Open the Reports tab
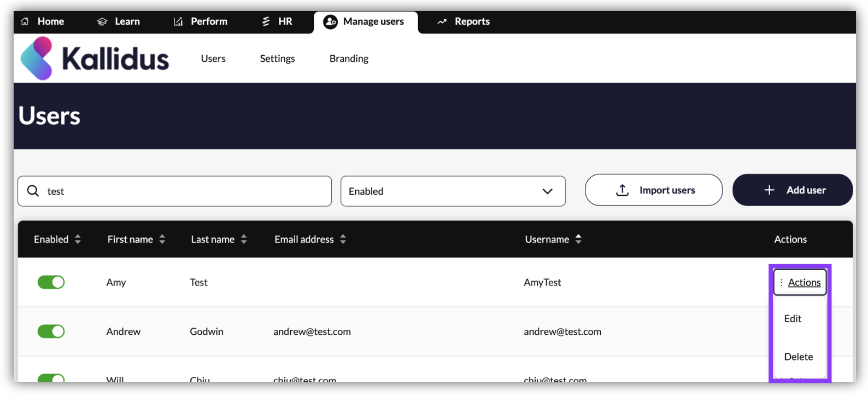 tap(464, 21)
